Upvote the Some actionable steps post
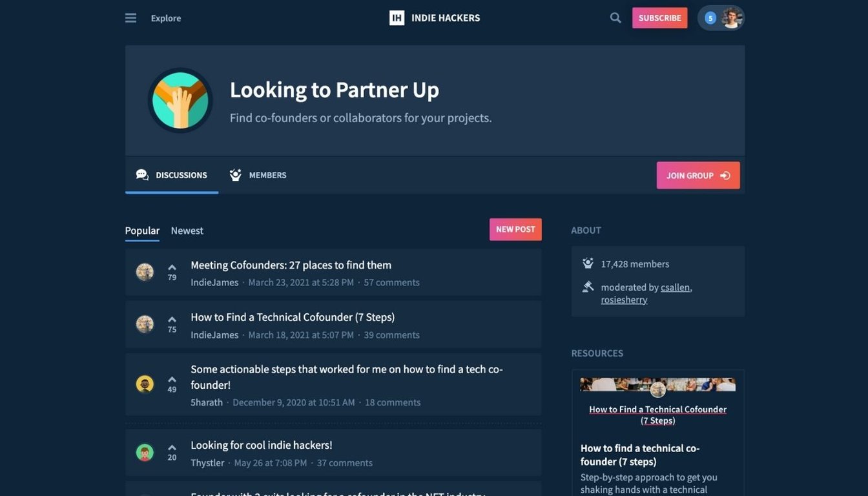Image resolution: width=868 pixels, height=496 pixels. pos(172,380)
